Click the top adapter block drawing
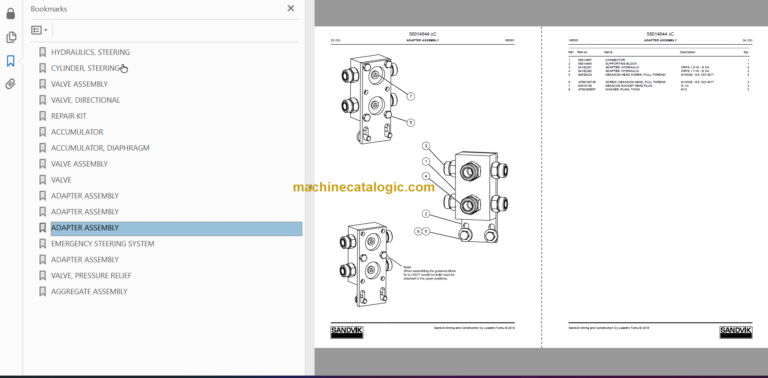The width and height of the screenshot is (768, 378). pyautogui.click(x=370, y=99)
